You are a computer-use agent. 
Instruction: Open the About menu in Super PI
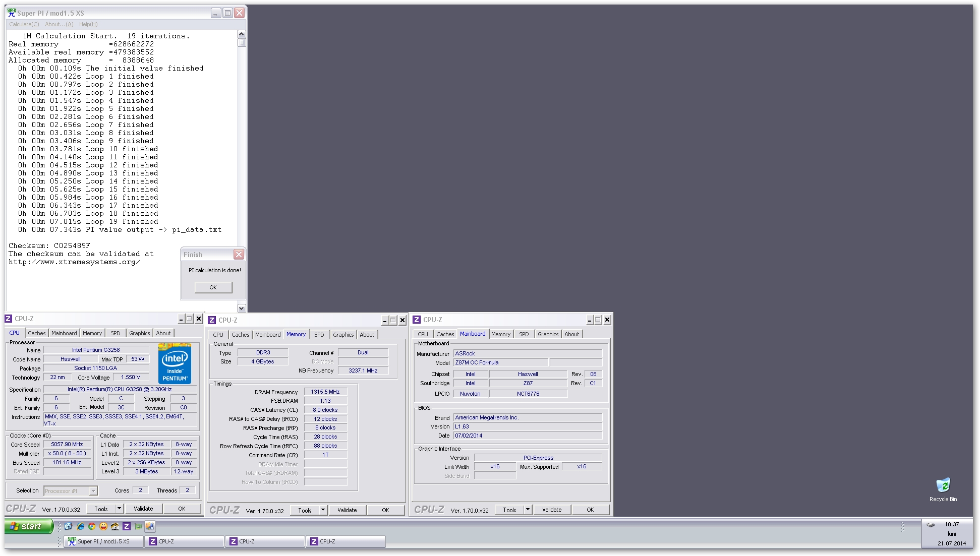coord(59,24)
